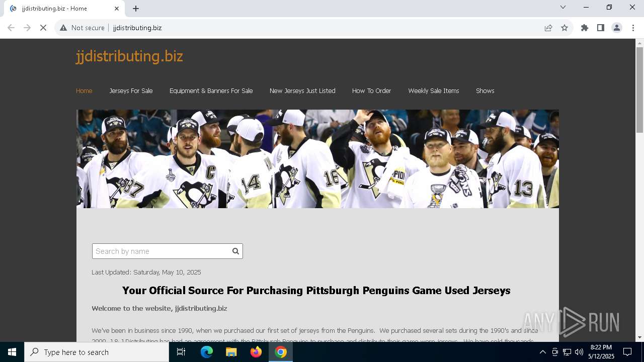Viewport: 644px width, 362px height.
Task: Open the Extensions puzzle icon
Action: (585, 28)
